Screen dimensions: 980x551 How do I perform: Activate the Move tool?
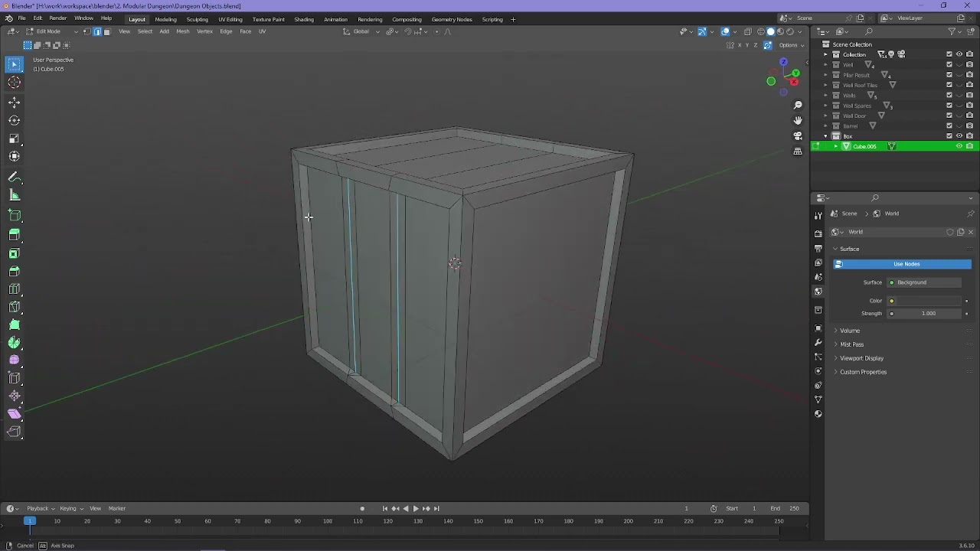[x=15, y=102]
